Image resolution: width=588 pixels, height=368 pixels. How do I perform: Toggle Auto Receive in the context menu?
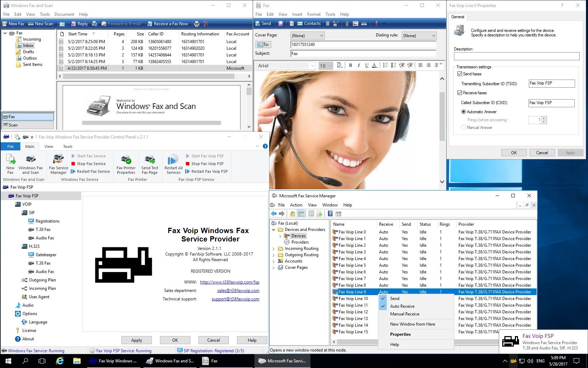point(416,306)
